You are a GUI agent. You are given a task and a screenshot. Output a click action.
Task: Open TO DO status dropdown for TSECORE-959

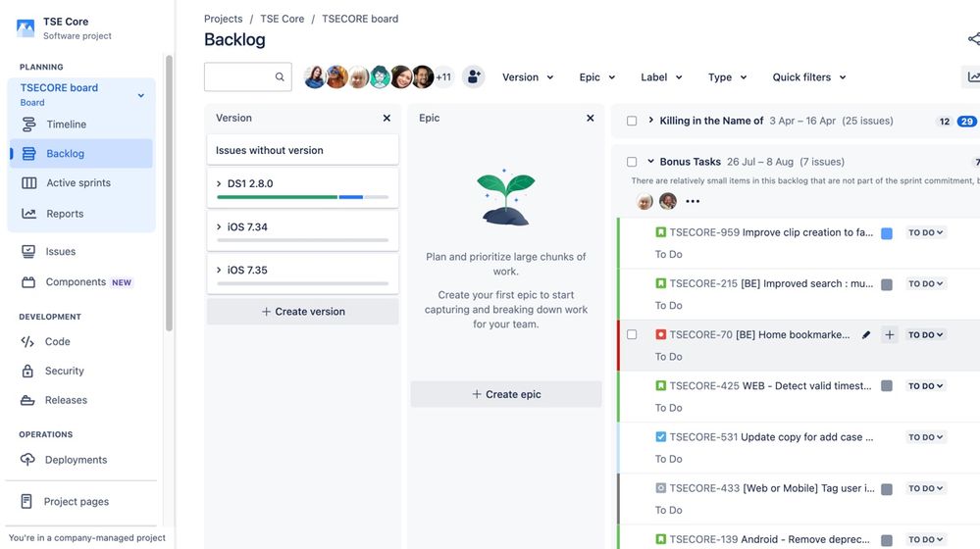[926, 232]
